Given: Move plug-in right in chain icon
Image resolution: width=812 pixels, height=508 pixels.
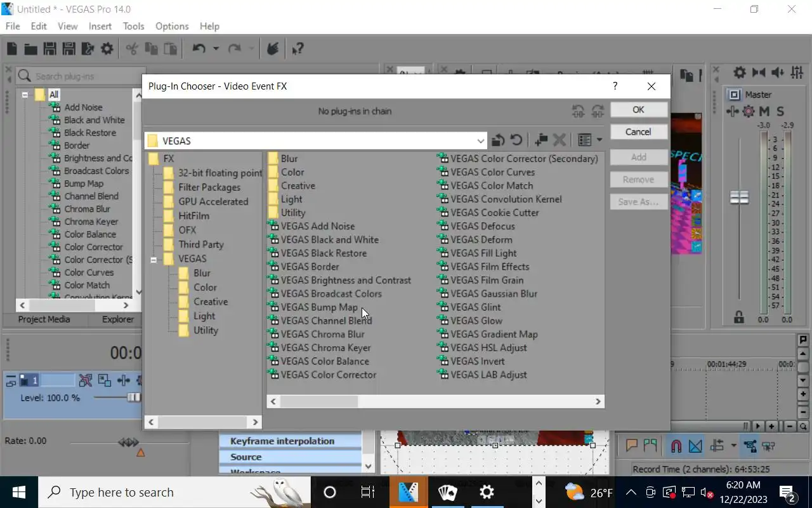Looking at the screenshot, I should [x=597, y=111].
